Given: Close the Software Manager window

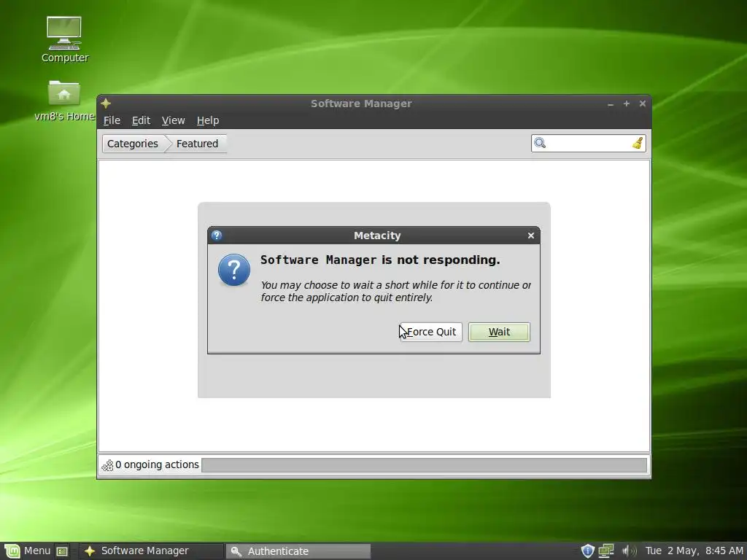Looking at the screenshot, I should click(642, 104).
